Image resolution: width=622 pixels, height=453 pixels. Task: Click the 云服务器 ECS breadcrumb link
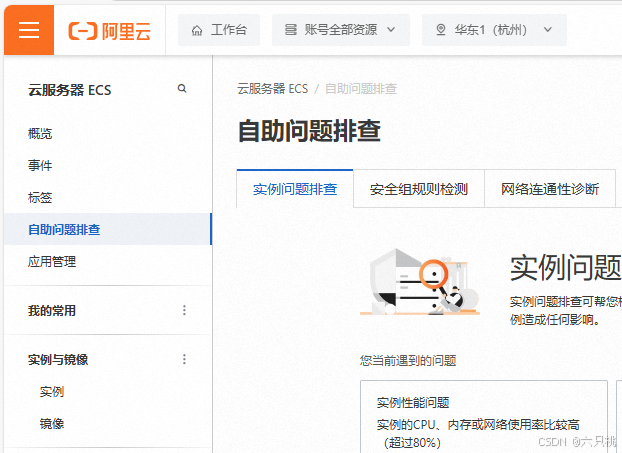point(273,89)
